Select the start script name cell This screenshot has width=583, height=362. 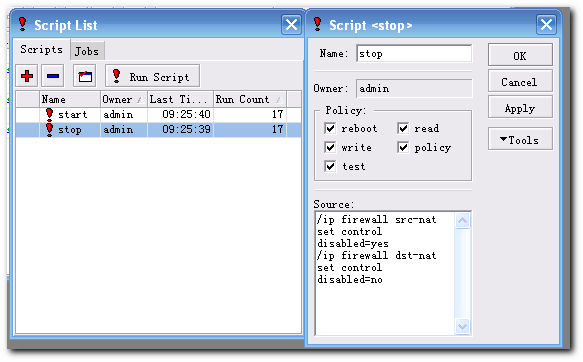tap(73, 114)
